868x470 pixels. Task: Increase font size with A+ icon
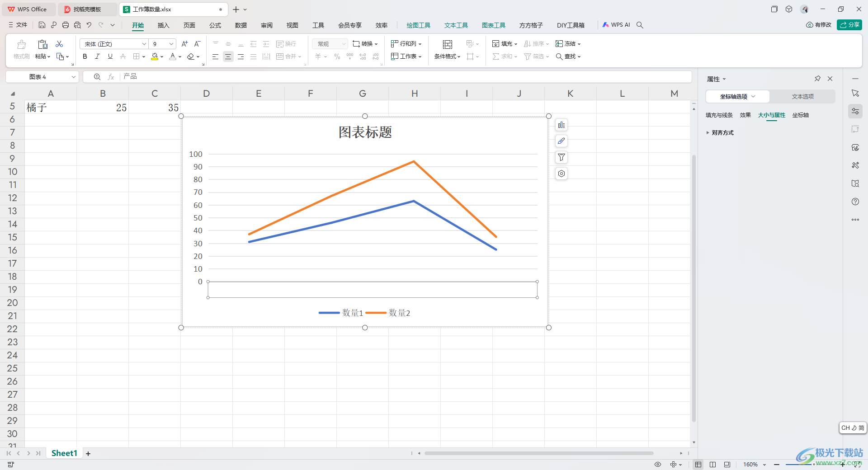pyautogui.click(x=184, y=44)
